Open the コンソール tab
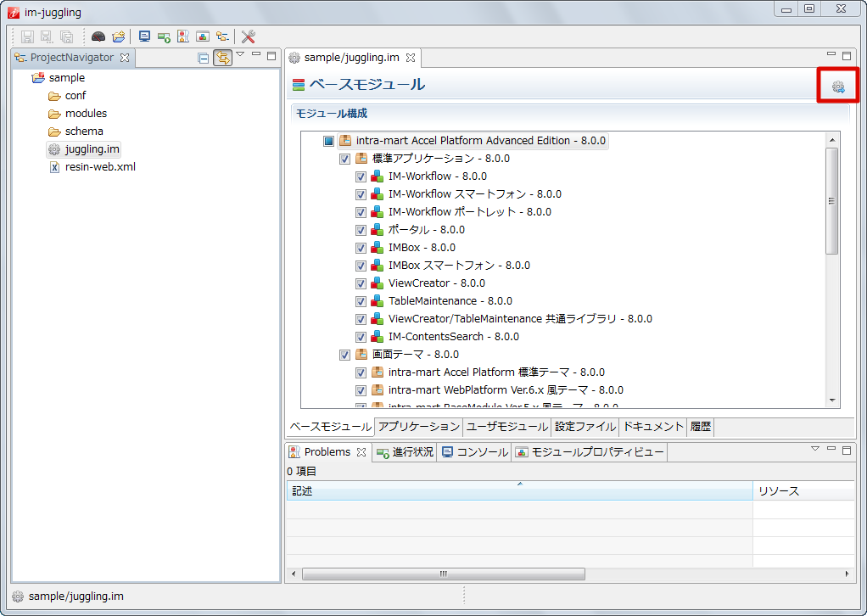 (x=474, y=452)
